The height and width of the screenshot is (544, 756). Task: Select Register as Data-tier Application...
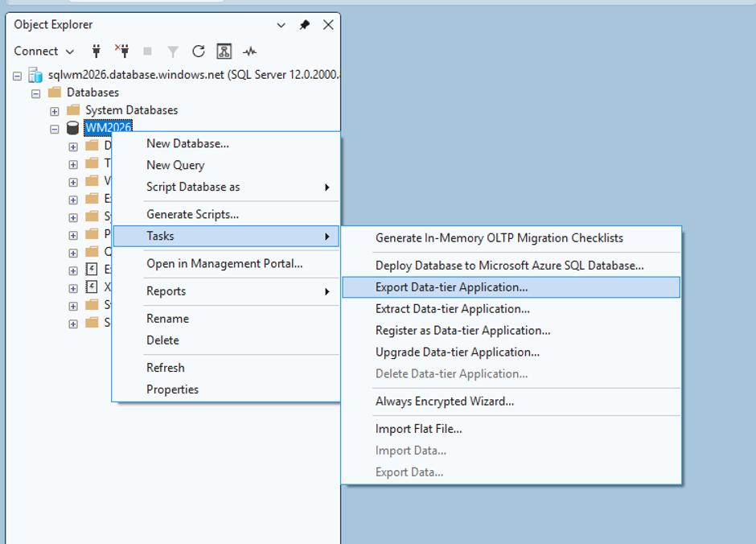(x=511, y=331)
